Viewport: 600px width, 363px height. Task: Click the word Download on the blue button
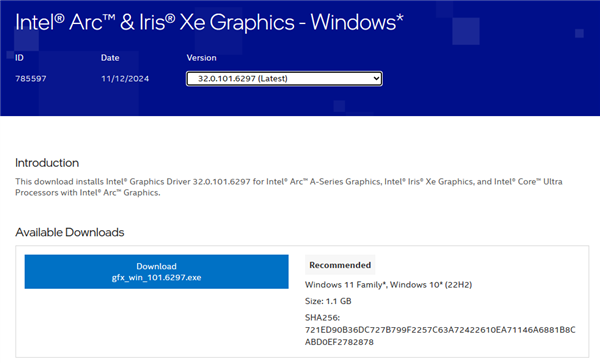(x=157, y=266)
